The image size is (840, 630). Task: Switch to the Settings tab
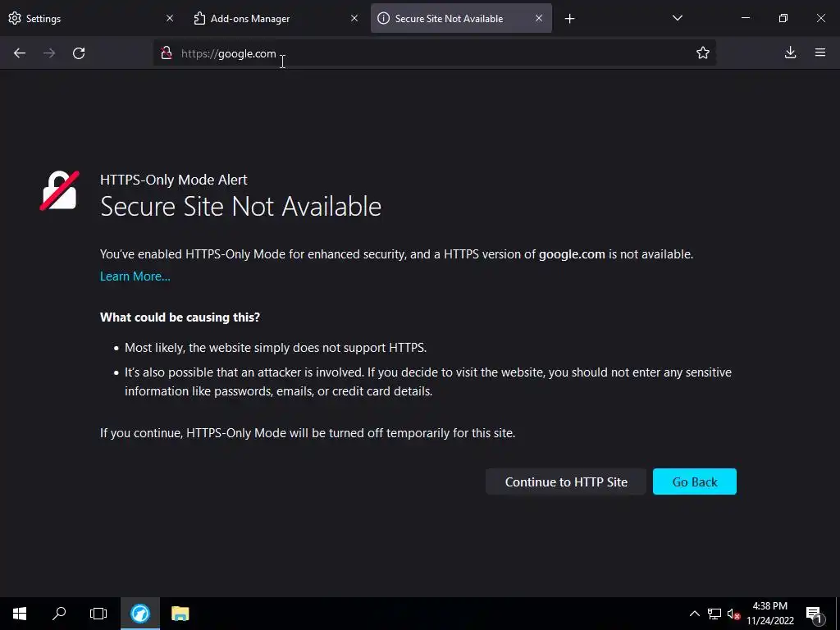click(92, 18)
